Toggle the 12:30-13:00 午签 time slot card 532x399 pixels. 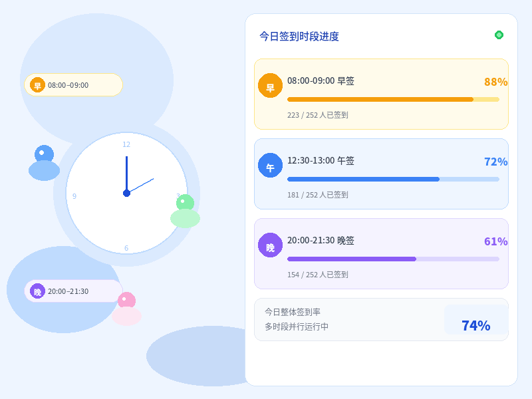(381, 174)
